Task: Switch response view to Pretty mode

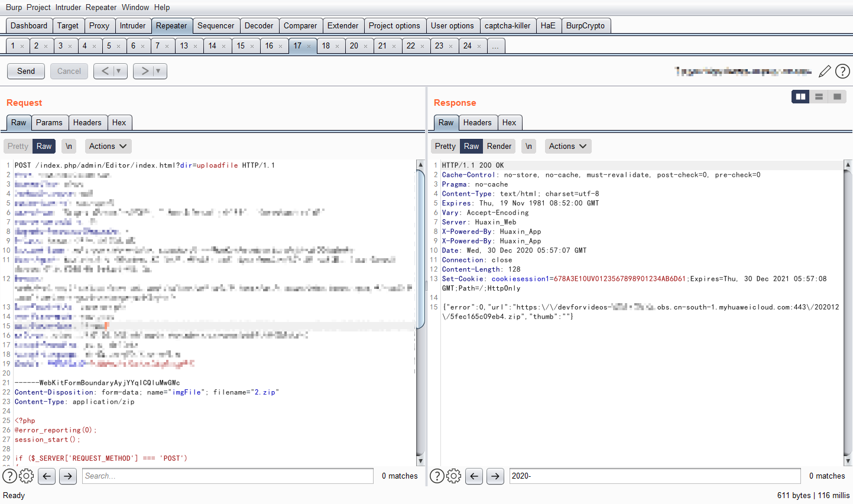Action: (x=445, y=147)
